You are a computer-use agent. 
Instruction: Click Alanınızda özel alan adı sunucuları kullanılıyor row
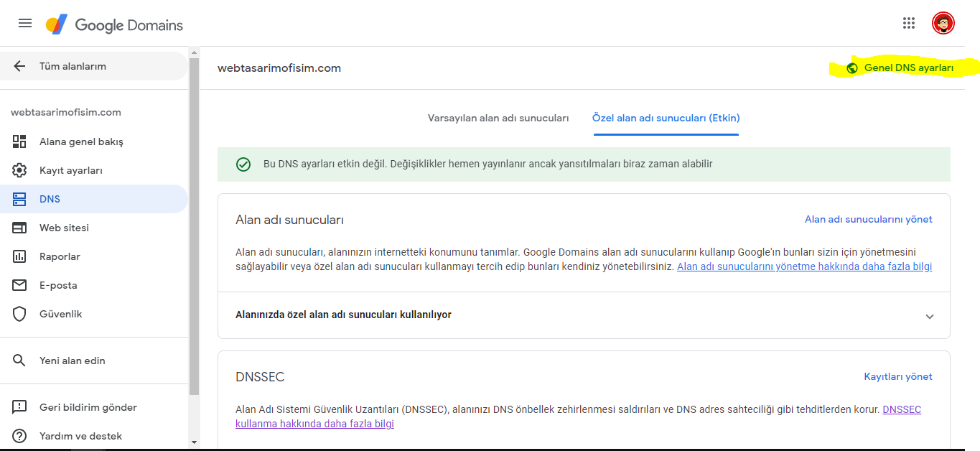(x=584, y=315)
